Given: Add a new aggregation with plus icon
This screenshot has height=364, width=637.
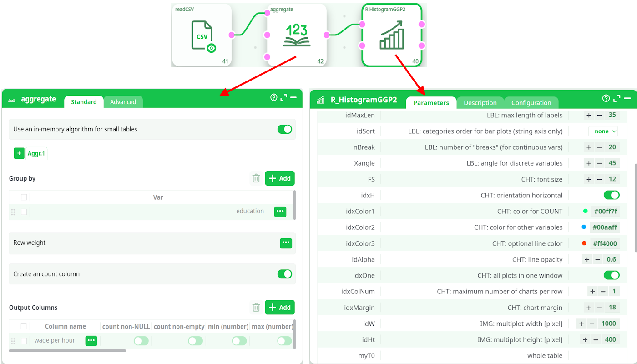Looking at the screenshot, I should click(19, 153).
